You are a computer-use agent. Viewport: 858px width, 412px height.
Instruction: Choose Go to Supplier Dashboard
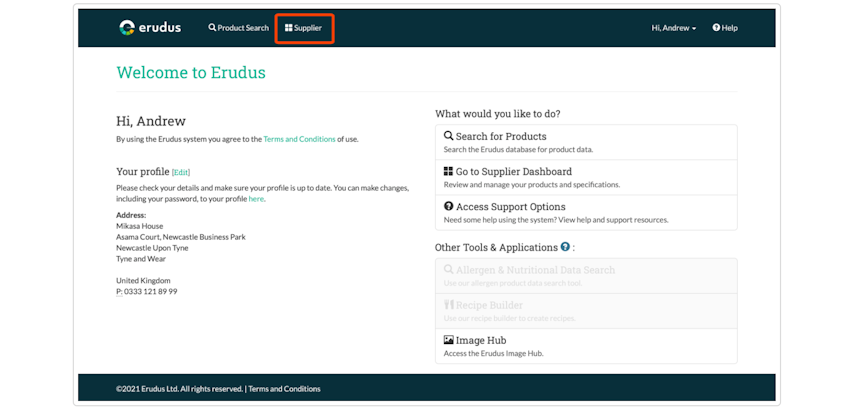coord(586,177)
